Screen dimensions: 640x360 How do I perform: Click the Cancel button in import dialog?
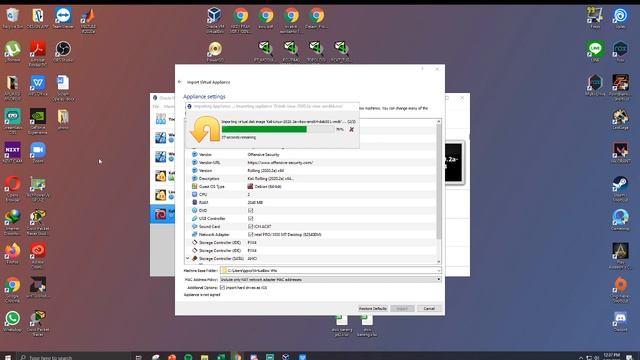(429, 309)
